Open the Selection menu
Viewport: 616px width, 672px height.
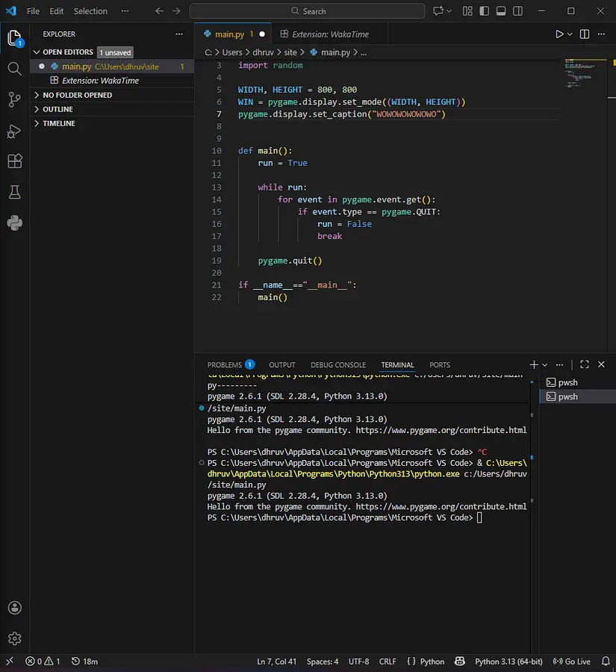pyautogui.click(x=90, y=11)
